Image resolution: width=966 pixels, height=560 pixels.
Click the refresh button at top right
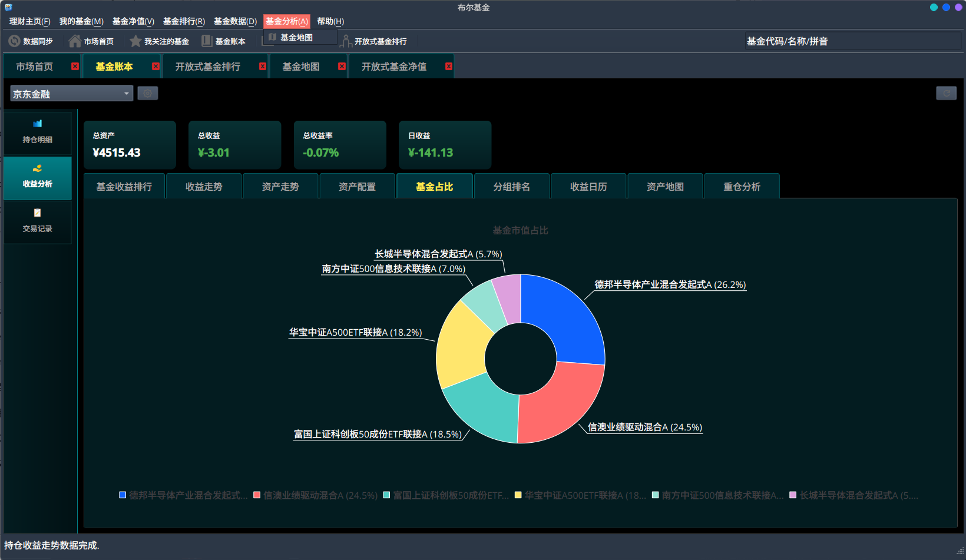tap(947, 93)
